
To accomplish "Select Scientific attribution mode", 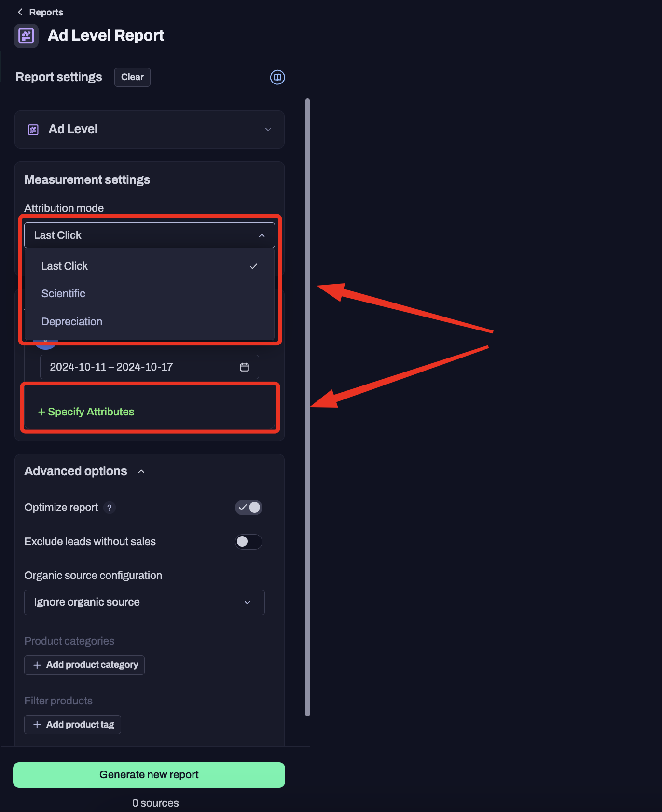I will click(63, 293).
